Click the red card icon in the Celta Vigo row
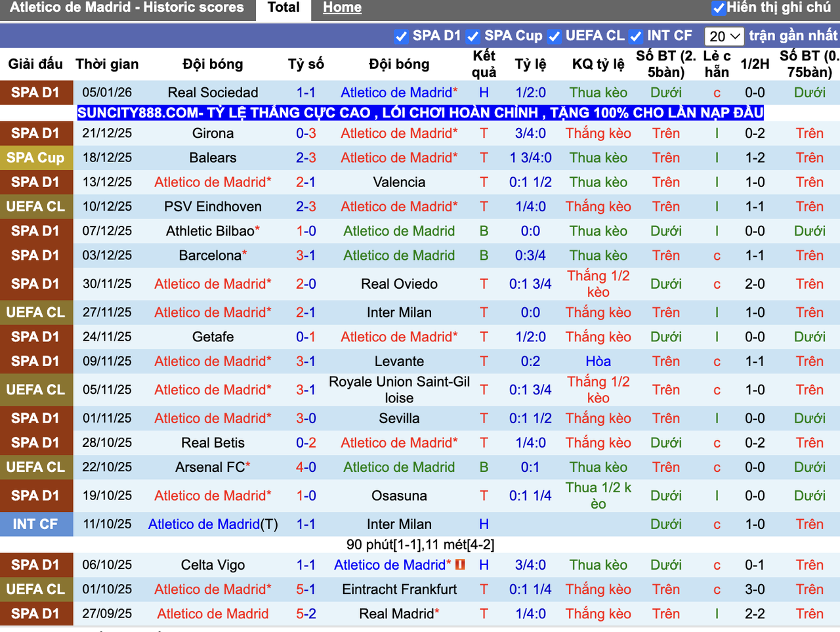This screenshot has height=632, width=840. (x=460, y=564)
